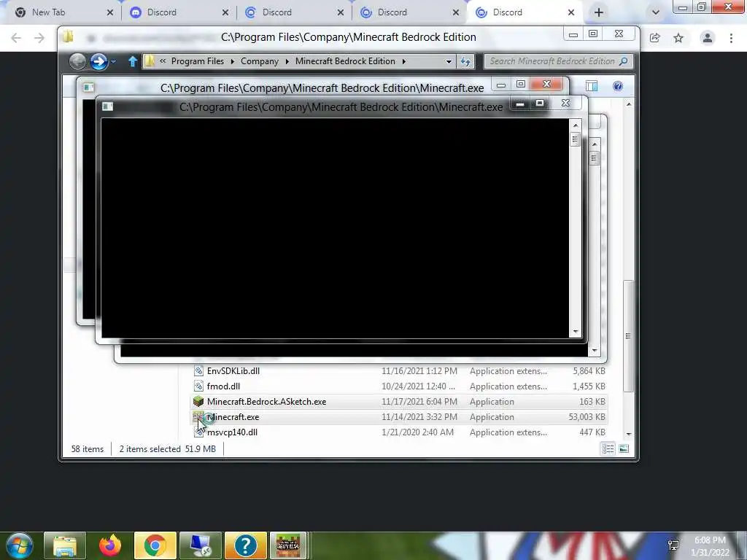Close the New Tab browser tab

(x=110, y=13)
